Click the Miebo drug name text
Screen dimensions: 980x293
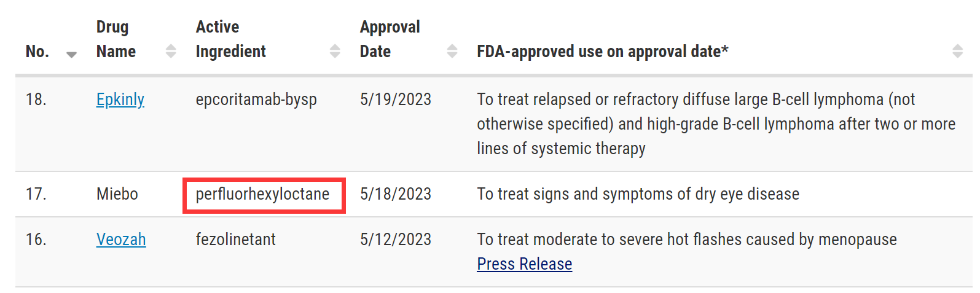[117, 195]
